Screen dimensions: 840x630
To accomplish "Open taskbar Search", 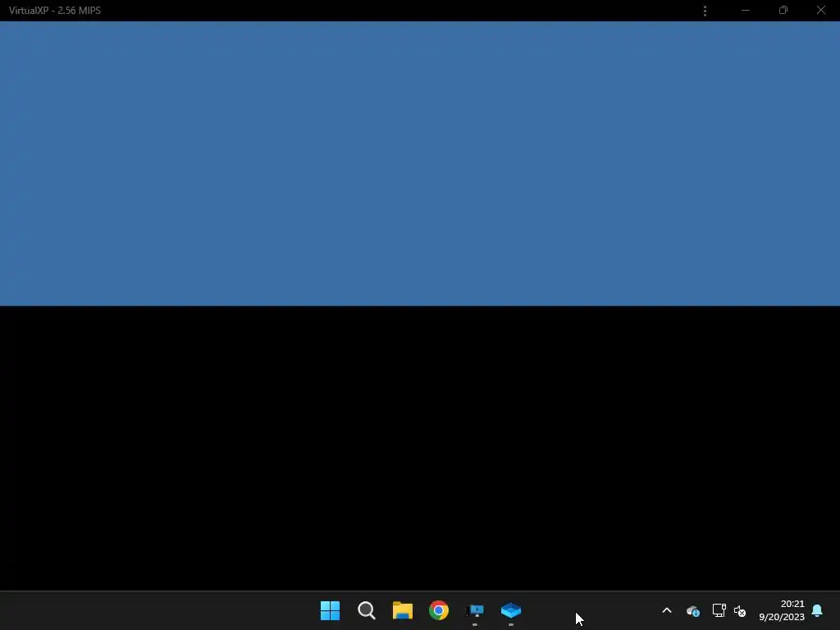I will 367,610.
